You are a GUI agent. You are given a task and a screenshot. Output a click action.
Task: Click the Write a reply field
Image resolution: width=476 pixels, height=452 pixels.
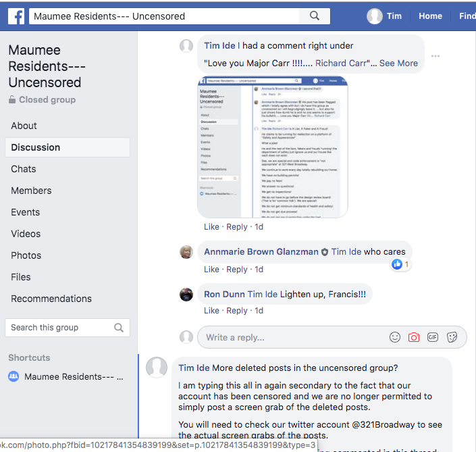(290, 337)
